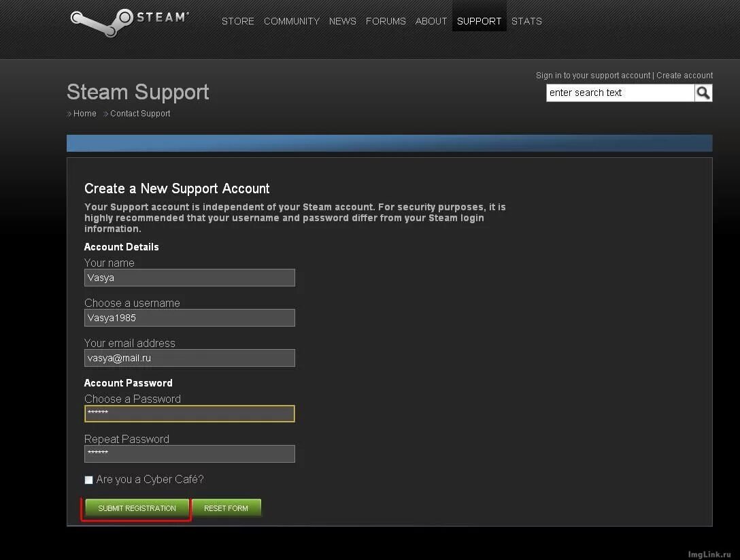Go to the COMMUNITY section
This screenshot has width=740, height=560.
pyautogui.click(x=292, y=21)
